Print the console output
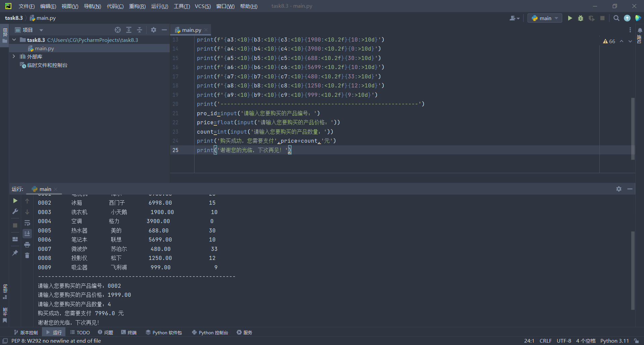The width and height of the screenshot is (644, 345). (x=27, y=245)
